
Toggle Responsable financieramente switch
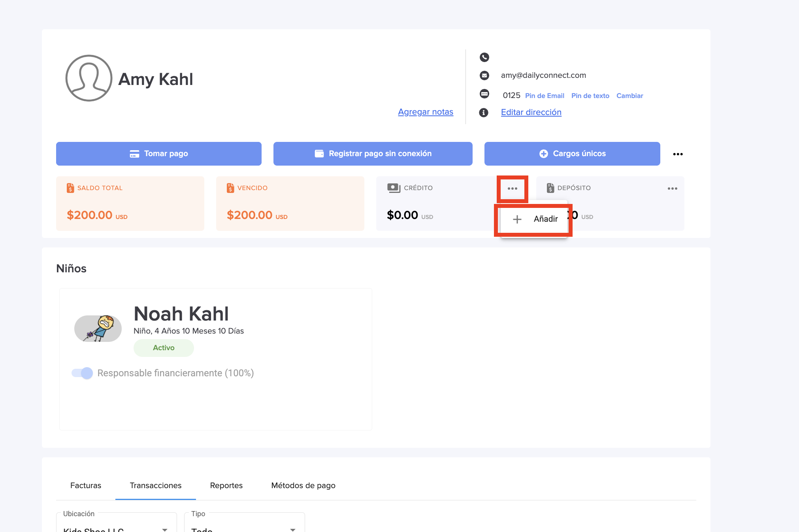[x=82, y=373]
